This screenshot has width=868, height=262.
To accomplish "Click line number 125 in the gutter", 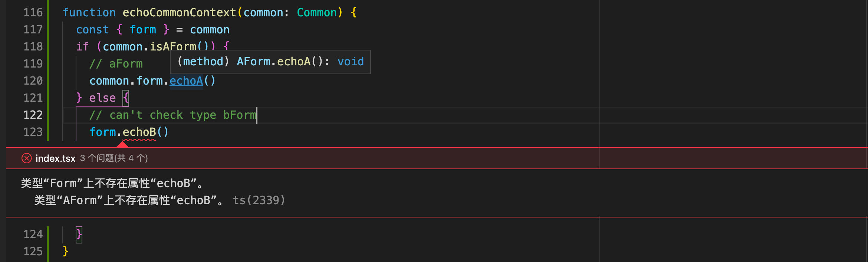I will [x=33, y=252].
